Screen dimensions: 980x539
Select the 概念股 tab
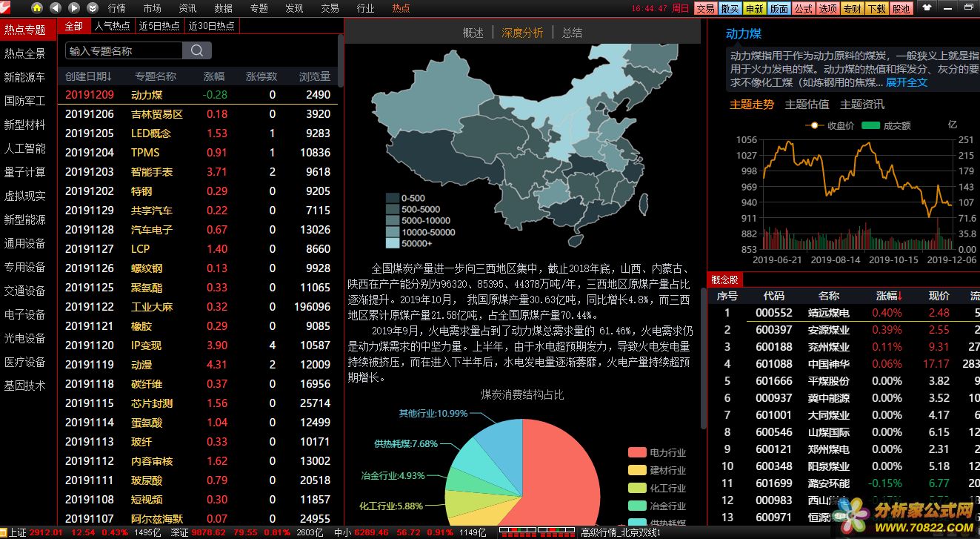(724, 280)
